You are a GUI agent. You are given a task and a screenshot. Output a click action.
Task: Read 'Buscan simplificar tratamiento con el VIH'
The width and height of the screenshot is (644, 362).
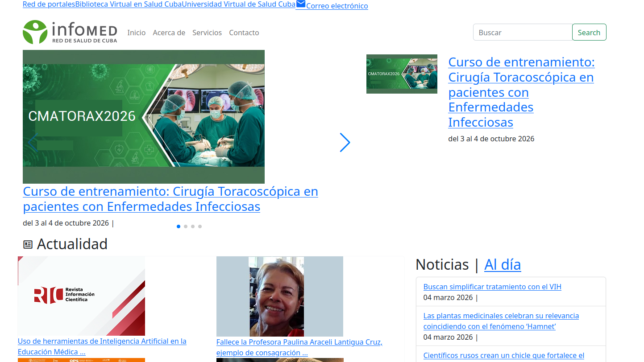pos(492,287)
